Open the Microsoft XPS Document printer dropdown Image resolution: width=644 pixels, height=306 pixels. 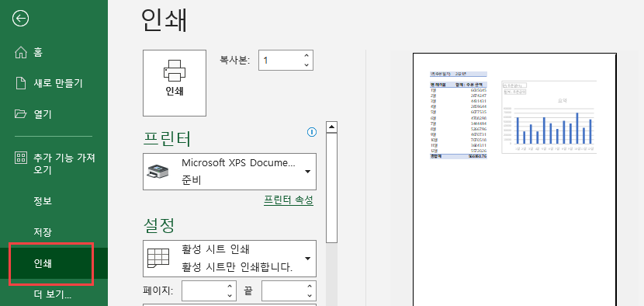tap(230, 172)
